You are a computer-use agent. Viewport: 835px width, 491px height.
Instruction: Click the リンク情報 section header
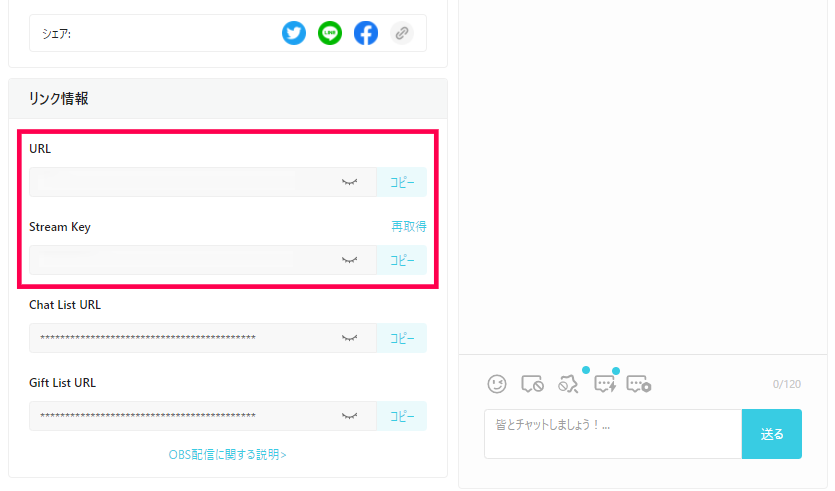[x=228, y=99]
